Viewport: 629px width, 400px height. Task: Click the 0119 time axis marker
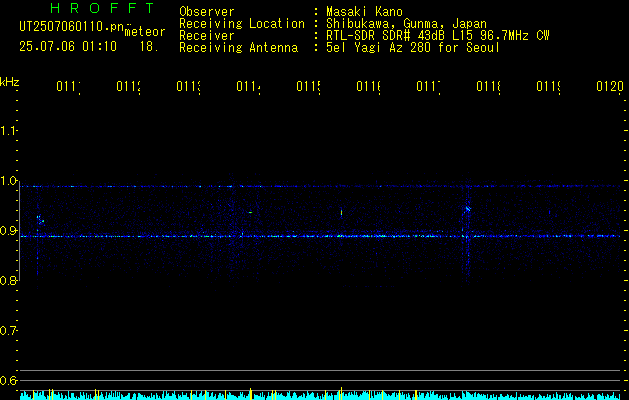click(549, 86)
